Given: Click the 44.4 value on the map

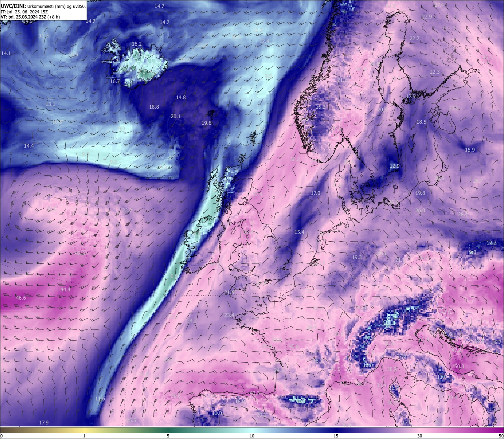Looking at the screenshot, I should (65, 289).
